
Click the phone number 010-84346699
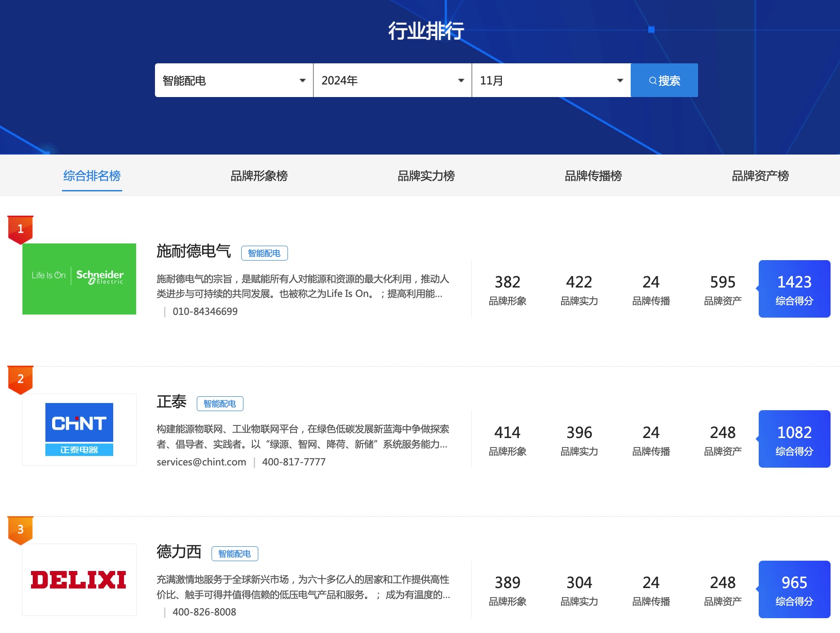(205, 311)
